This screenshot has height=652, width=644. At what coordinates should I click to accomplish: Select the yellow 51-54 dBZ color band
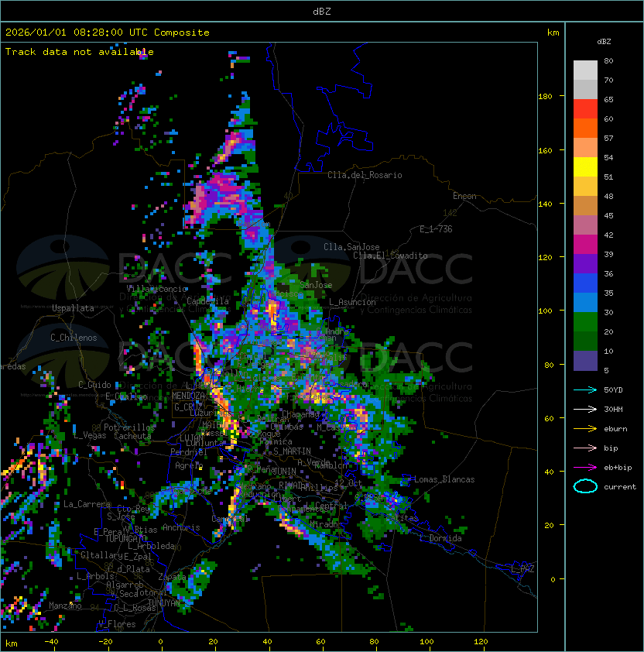(x=585, y=166)
